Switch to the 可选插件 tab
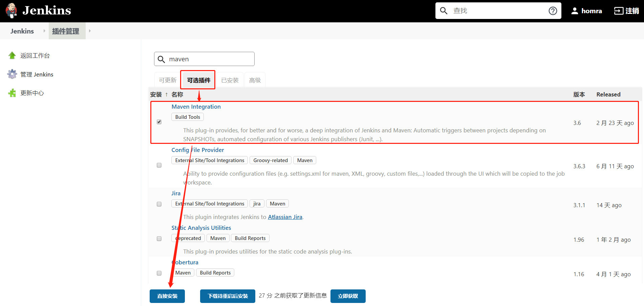This screenshot has height=306, width=644. [199, 80]
